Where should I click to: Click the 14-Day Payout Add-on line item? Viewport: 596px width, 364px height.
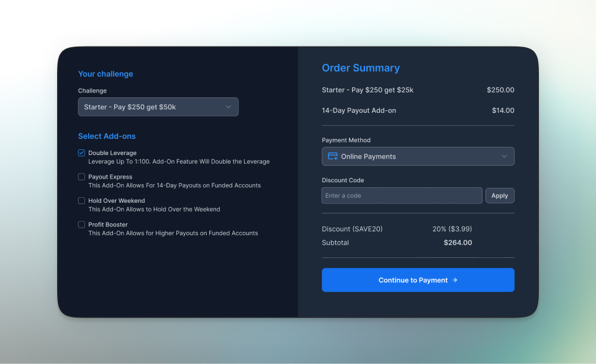pos(358,110)
